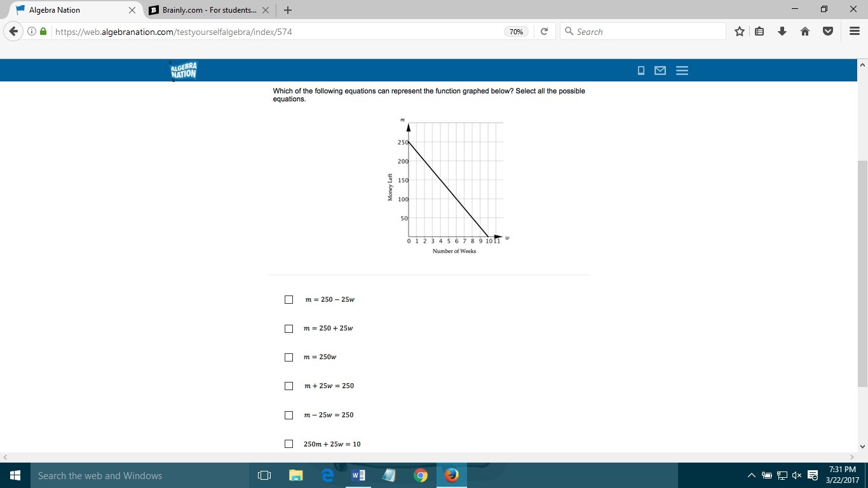The width and height of the screenshot is (868, 488).
Task: Open network tray icon
Action: click(782, 475)
